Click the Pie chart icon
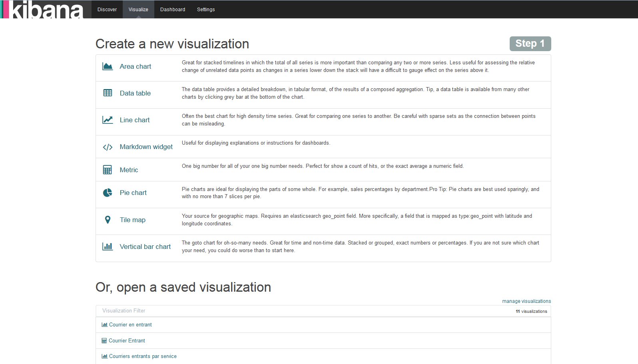 [x=108, y=193]
